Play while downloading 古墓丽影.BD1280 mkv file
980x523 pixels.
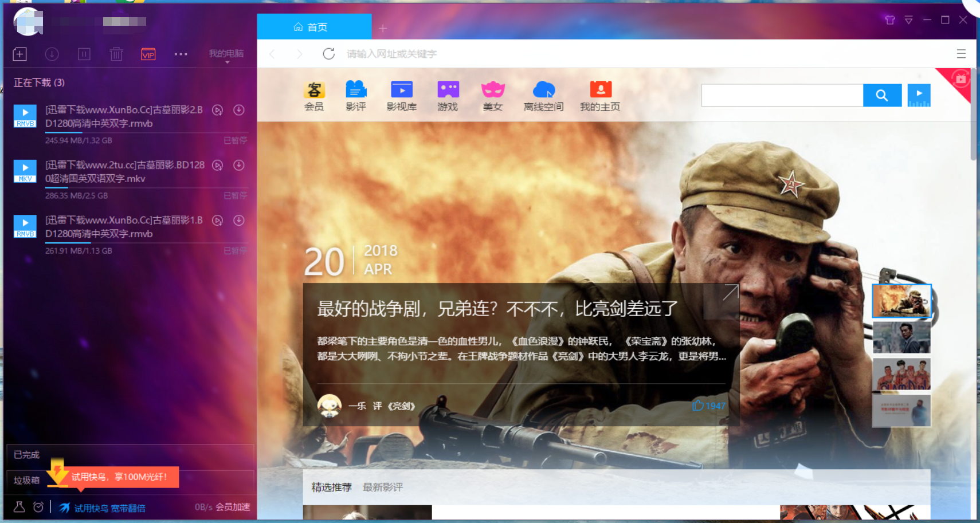(217, 165)
